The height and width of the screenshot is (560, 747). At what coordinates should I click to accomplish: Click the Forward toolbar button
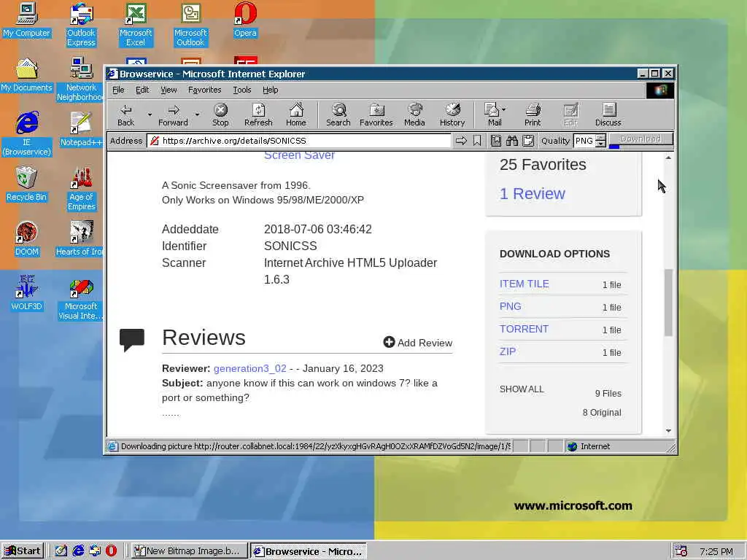pos(173,114)
